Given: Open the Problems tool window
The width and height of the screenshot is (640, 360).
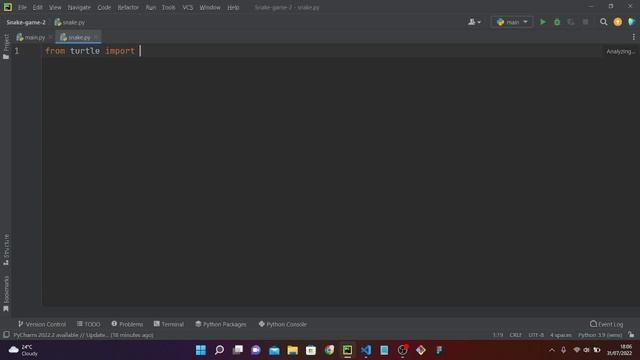Looking at the screenshot, I should pos(127,324).
